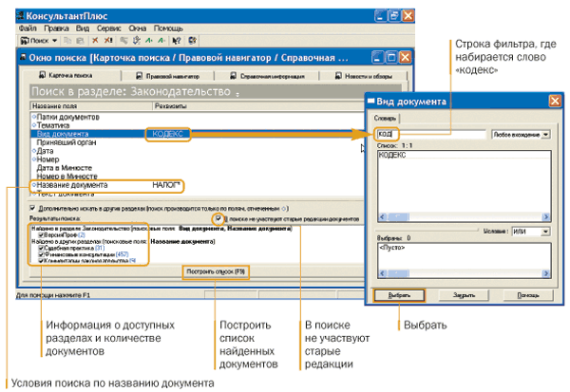The width and height of the screenshot is (570, 392).
Task: Close the Вид документа dialog with X
Action: point(555,101)
